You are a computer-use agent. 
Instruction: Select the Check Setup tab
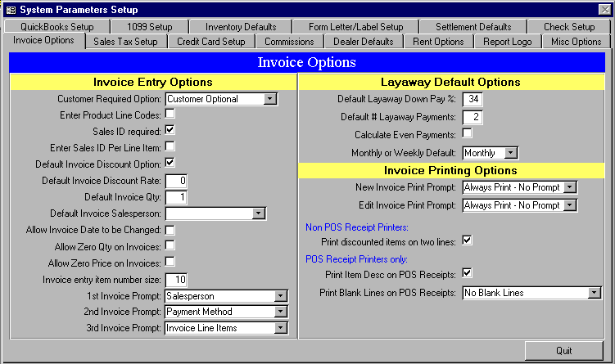[x=569, y=27]
